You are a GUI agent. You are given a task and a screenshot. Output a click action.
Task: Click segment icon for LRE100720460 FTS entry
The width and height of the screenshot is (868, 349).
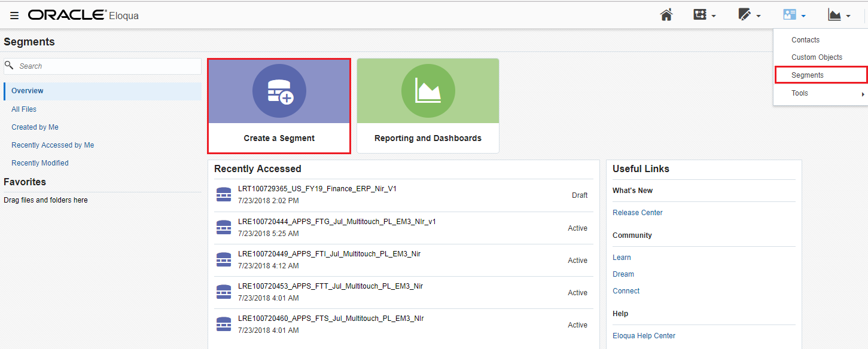223,324
